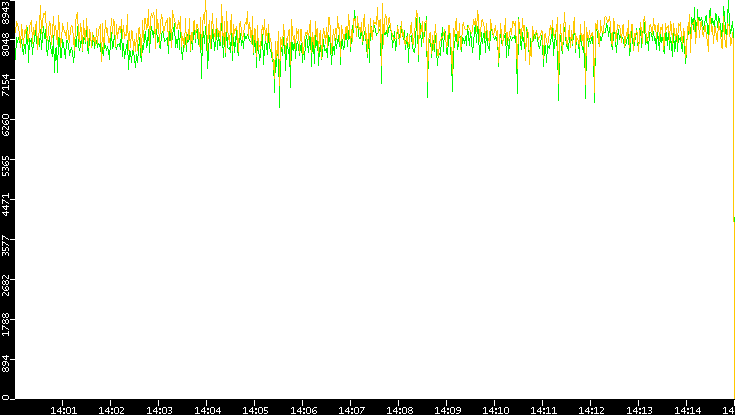Image resolution: width=735 pixels, height=415 pixels.
Task: Click the 14:13 time axis label
Action: tap(639, 410)
